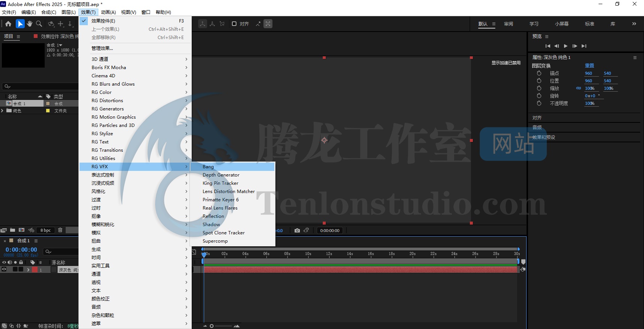The height and width of the screenshot is (329, 644).
Task: Create a new composition icon
Action: point(22,230)
